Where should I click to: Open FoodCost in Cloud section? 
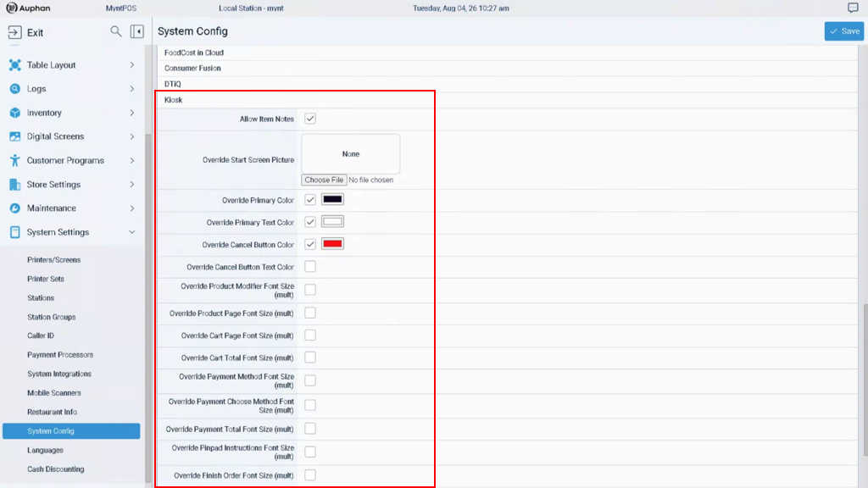(194, 53)
